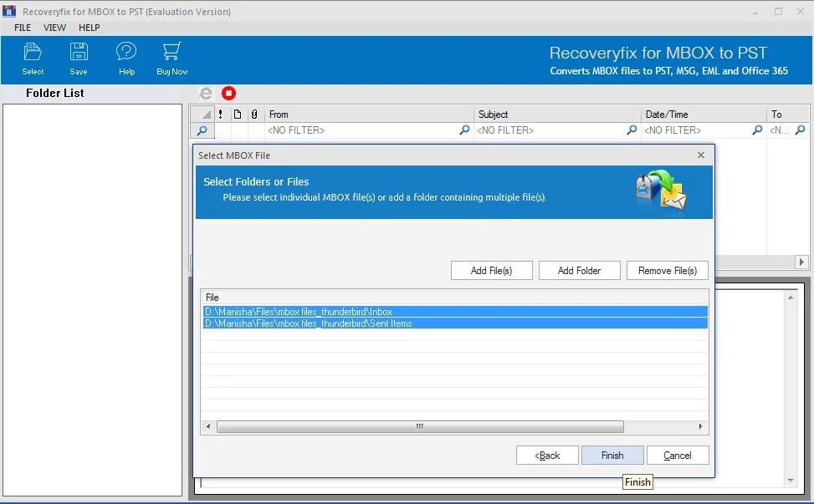Open the HELP menu
The height and width of the screenshot is (504, 814).
pyautogui.click(x=90, y=28)
